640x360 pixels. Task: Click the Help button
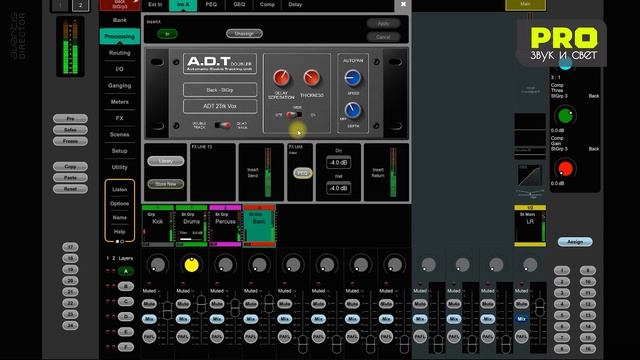click(120, 231)
